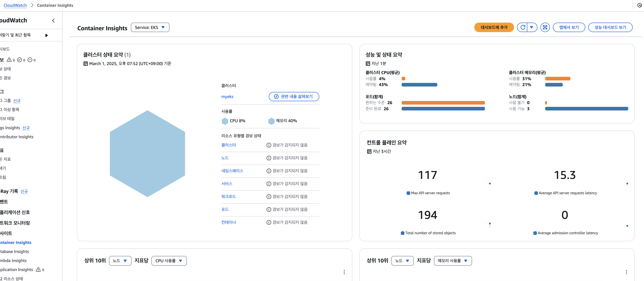Toggle fullscreen mode icon
The height and width of the screenshot is (281, 644).
[545, 27]
